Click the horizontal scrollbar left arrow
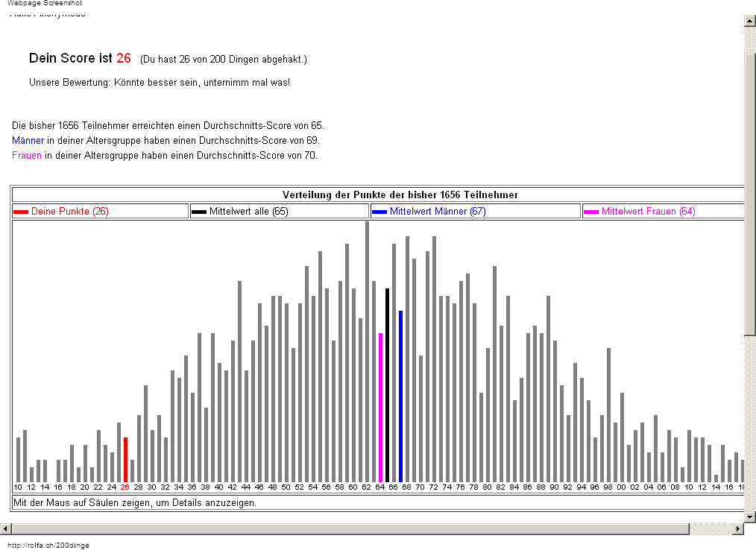Viewport: 756px width, 550px height. click(5, 529)
